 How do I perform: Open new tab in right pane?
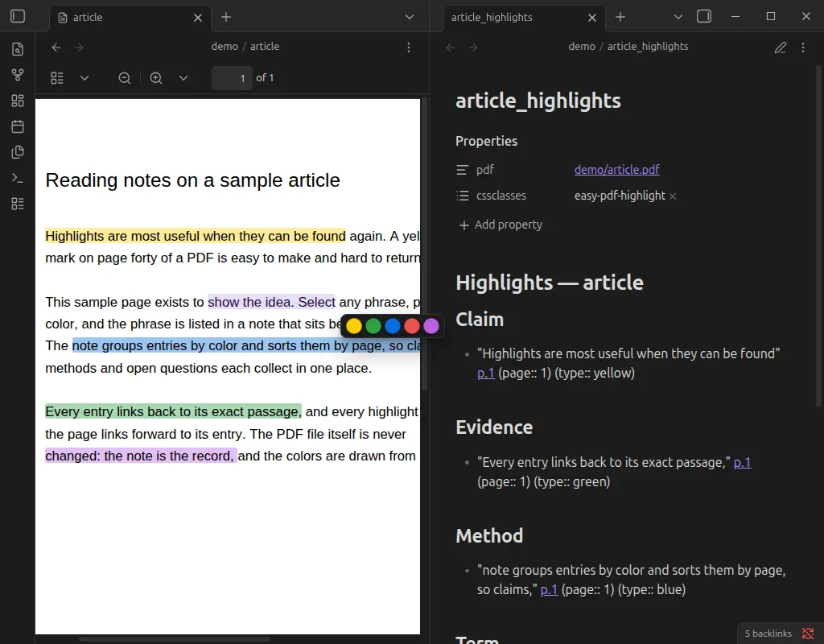[620, 18]
